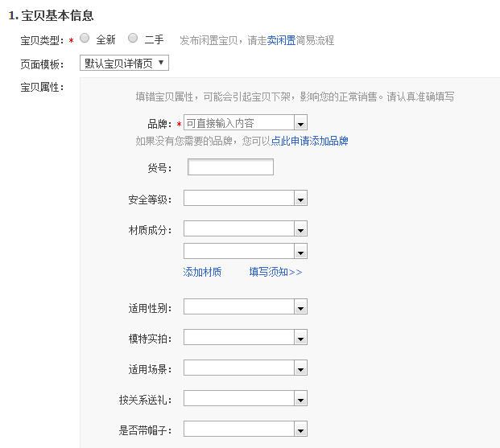
Task: Expand the 适用性别 dropdown arrow
Action: click(300, 307)
